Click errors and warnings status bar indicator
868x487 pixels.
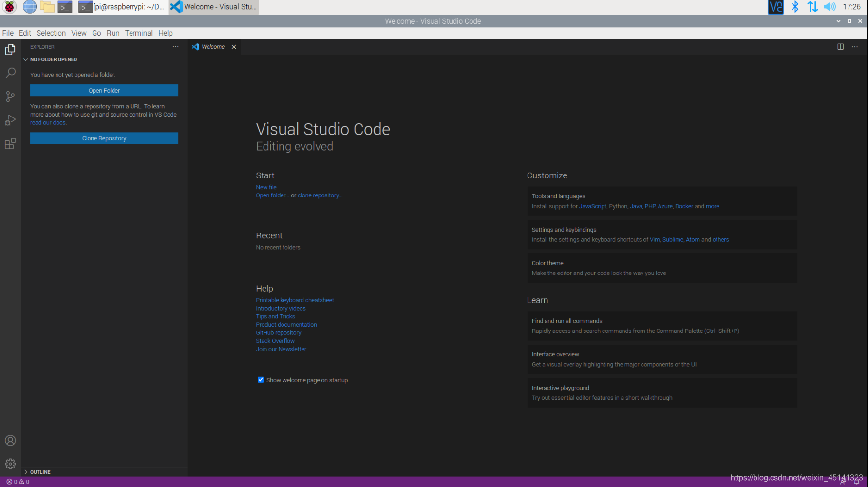point(18,482)
